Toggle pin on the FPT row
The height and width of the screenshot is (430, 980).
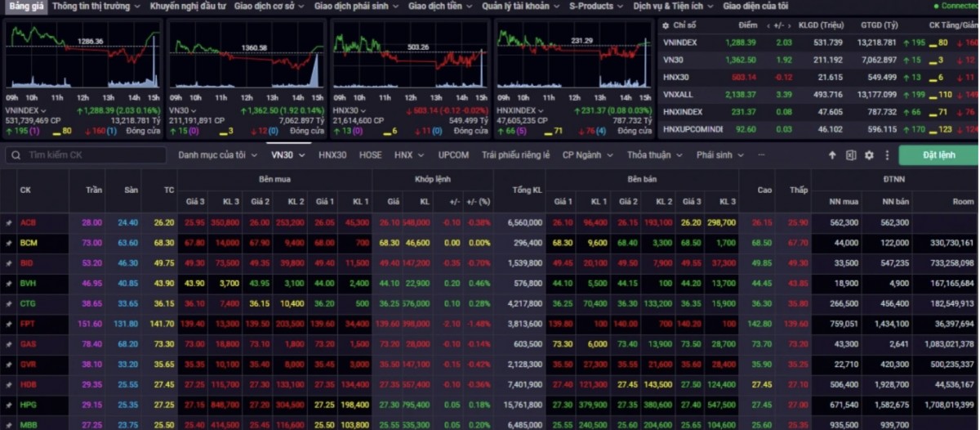[x=9, y=324]
